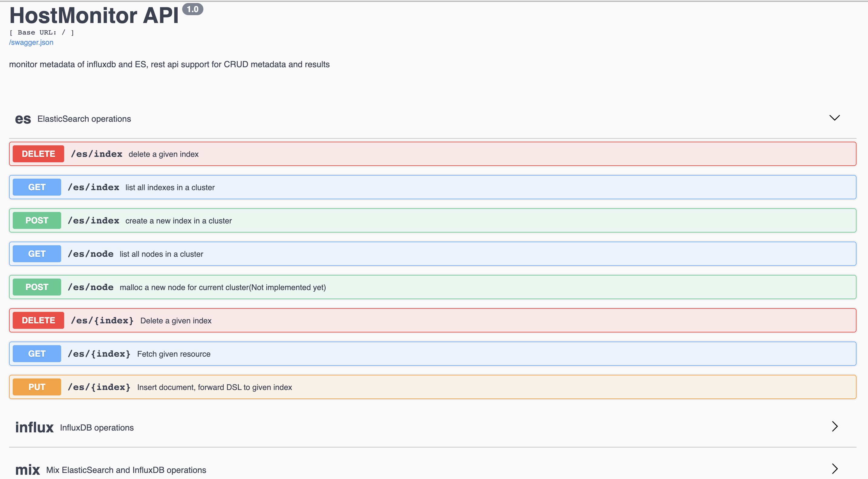Click POST badge for /es/node
The height and width of the screenshot is (479, 868).
pyautogui.click(x=37, y=287)
